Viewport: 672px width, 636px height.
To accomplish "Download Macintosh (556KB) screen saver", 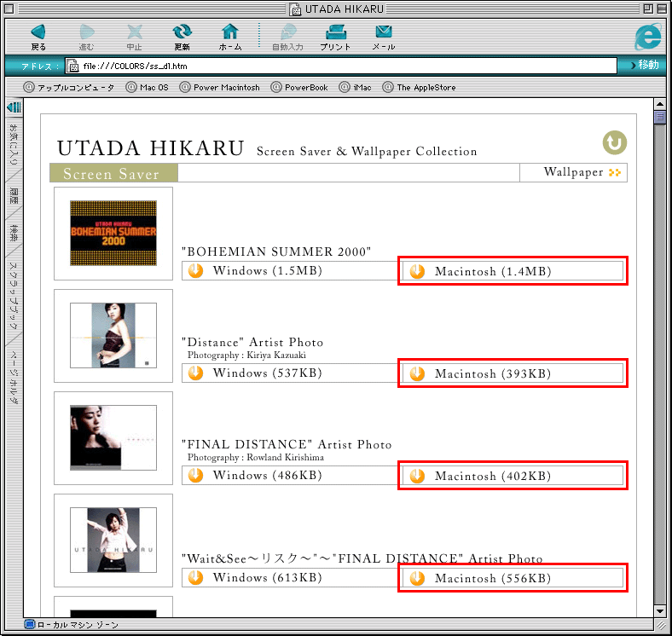I will tap(513, 578).
